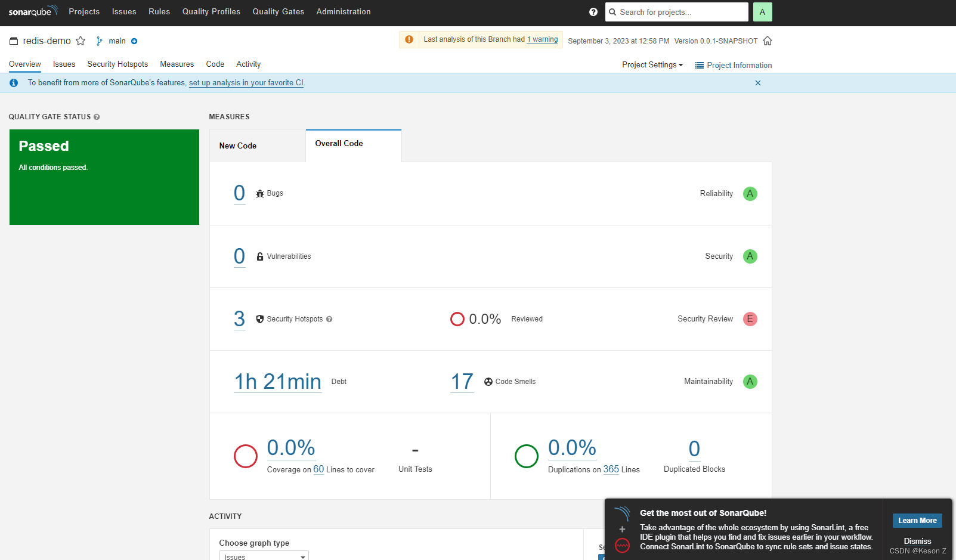
Task: Click the 365 duplication lines link
Action: [611, 469]
